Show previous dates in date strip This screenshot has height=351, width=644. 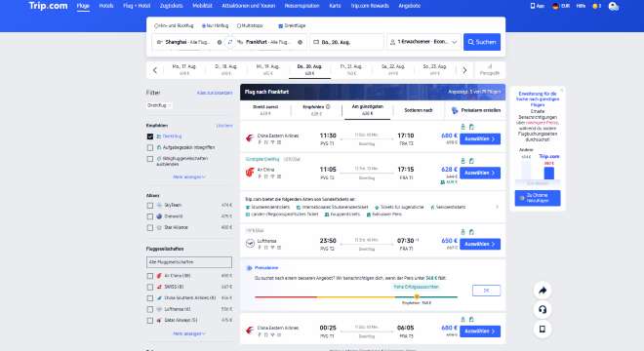(x=155, y=70)
